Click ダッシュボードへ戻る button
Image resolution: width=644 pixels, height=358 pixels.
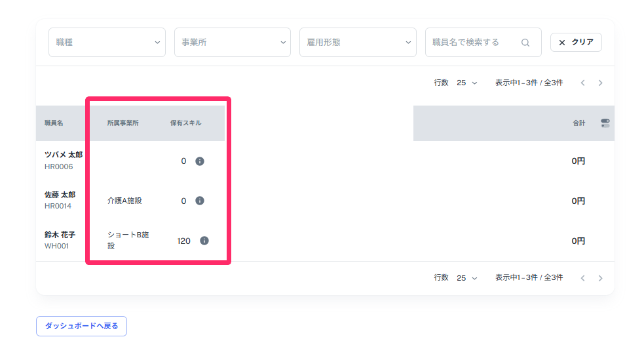(x=81, y=326)
